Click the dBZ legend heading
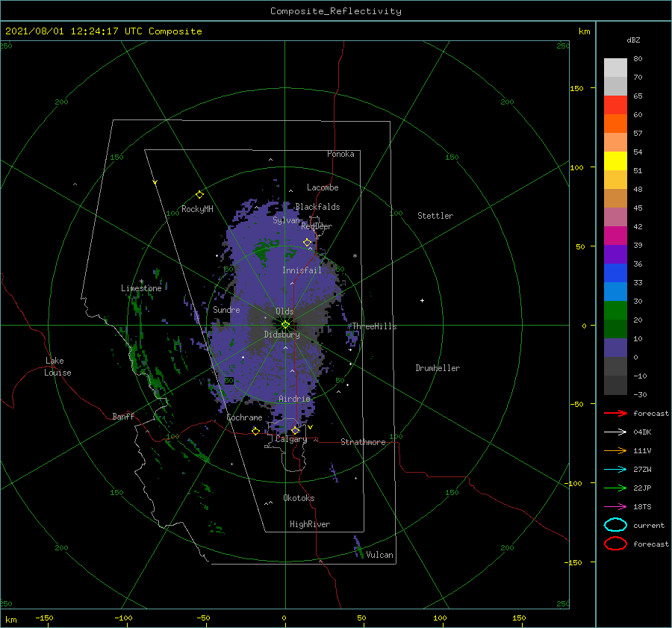 (633, 40)
